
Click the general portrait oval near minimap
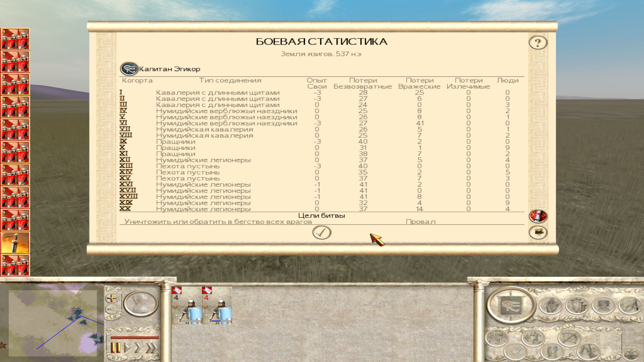[141, 304]
